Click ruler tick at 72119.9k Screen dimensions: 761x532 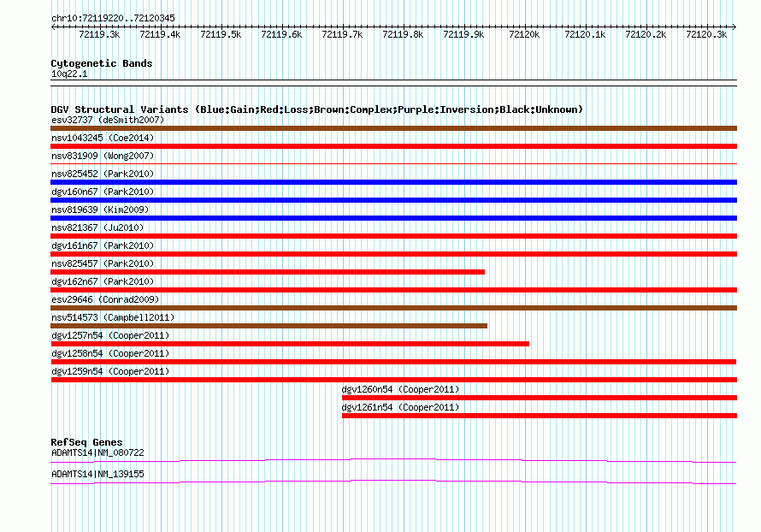click(x=464, y=27)
